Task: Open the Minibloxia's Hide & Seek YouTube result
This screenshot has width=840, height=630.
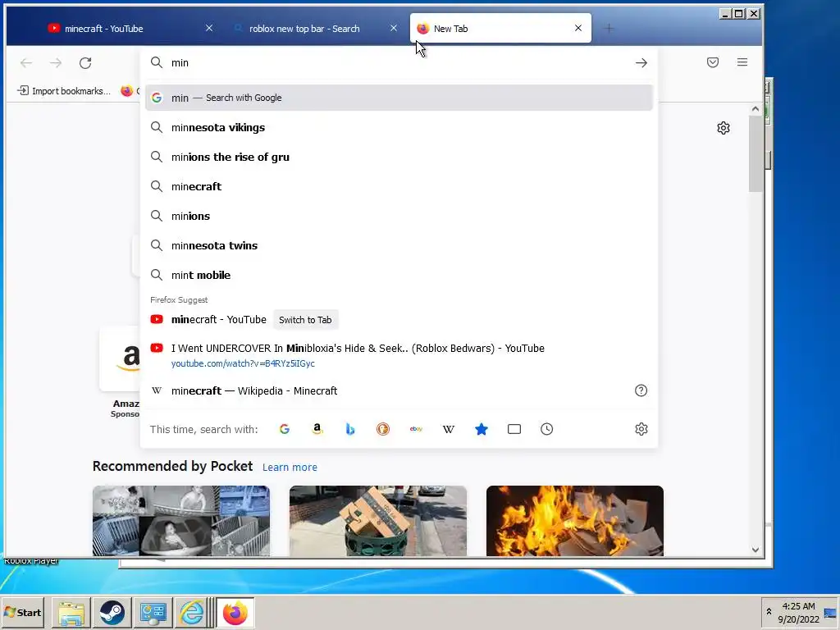Action: point(399,355)
